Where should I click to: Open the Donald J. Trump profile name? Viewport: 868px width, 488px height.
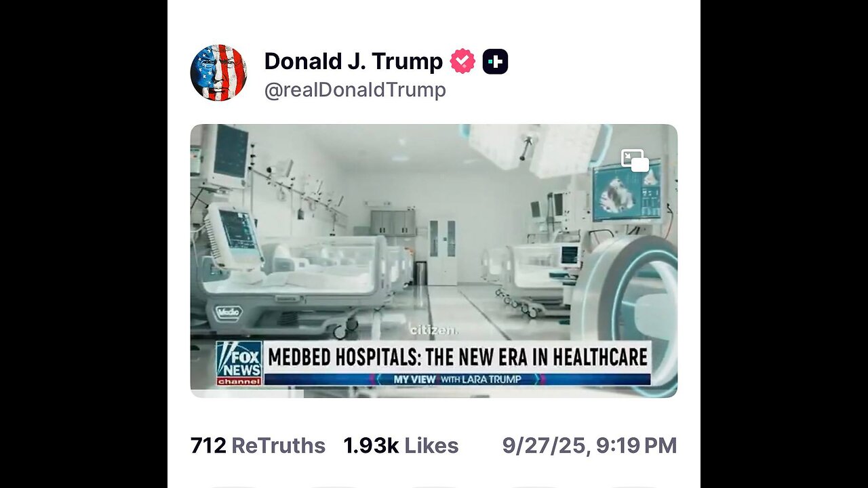[353, 62]
